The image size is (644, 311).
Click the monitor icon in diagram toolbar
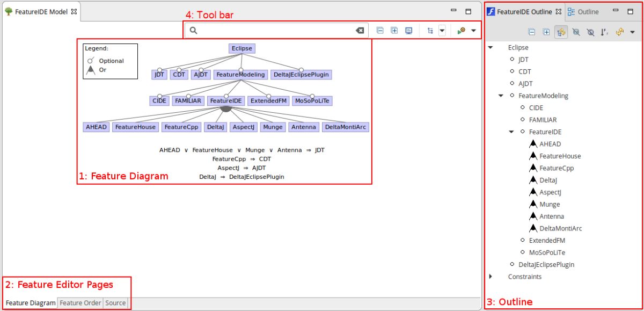click(x=409, y=31)
